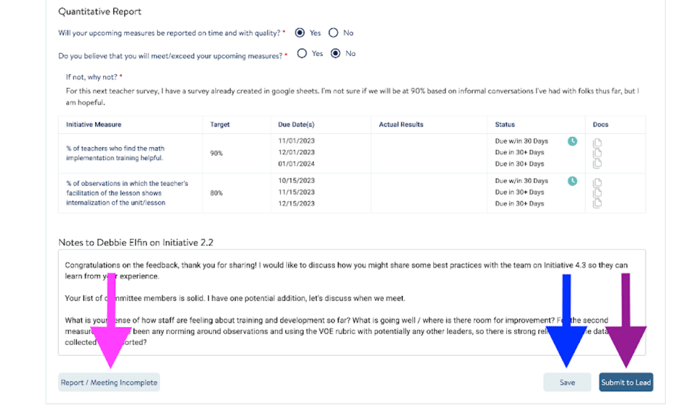Click the clock icon for the observations measure
The image size is (688, 410).
click(x=572, y=182)
